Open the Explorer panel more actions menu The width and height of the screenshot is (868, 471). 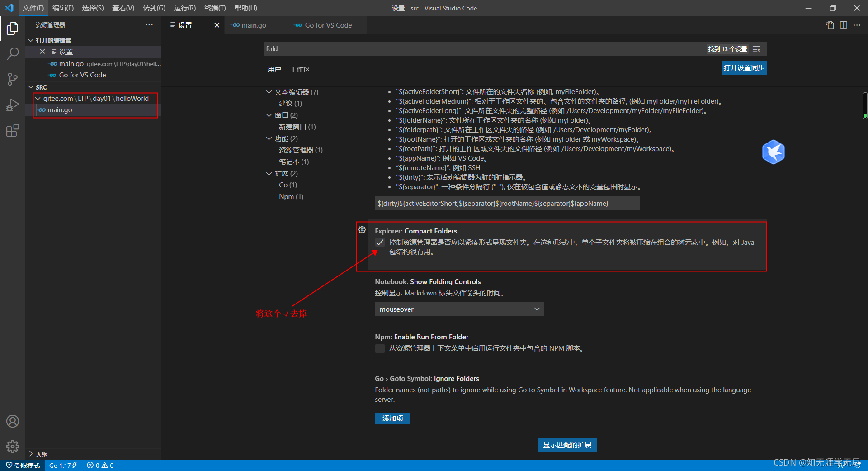click(x=149, y=25)
